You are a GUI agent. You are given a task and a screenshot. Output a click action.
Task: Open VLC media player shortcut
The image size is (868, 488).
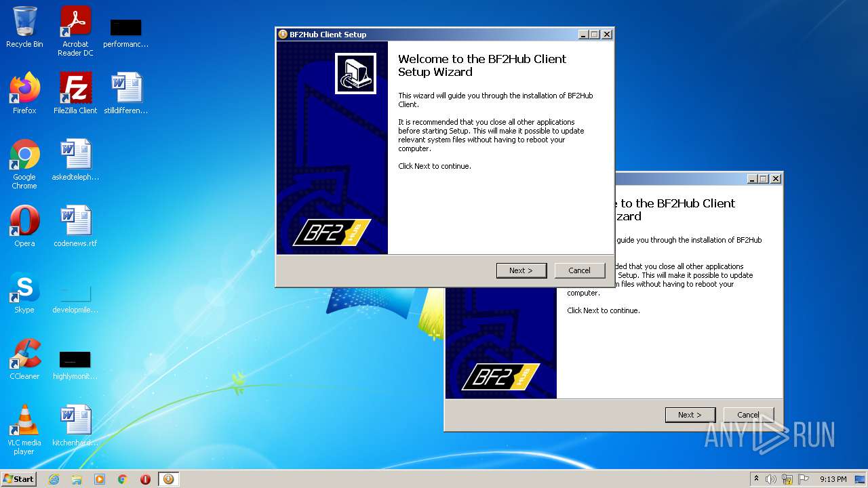point(24,430)
